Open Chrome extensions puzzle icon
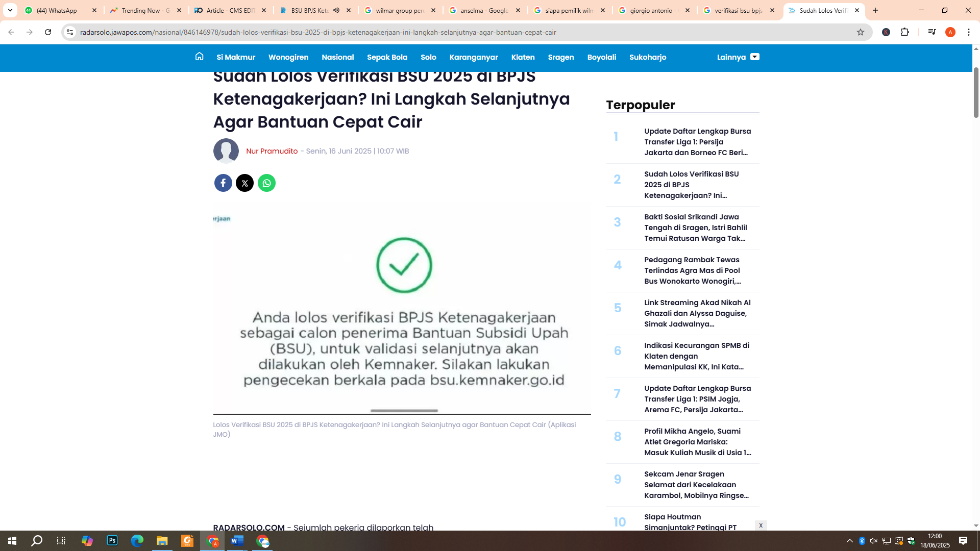This screenshot has height=551, width=980. (905, 32)
